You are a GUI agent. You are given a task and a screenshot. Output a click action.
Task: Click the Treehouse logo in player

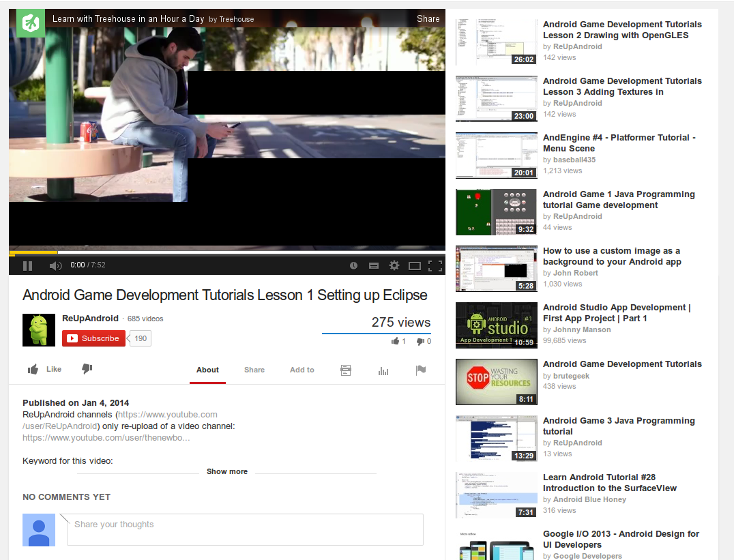31,24
